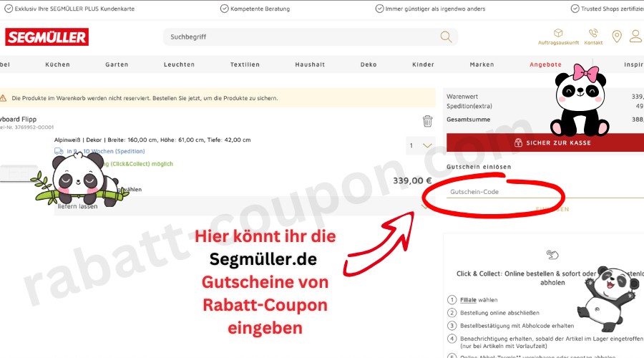Click the Suchbegriff search field

point(301,37)
